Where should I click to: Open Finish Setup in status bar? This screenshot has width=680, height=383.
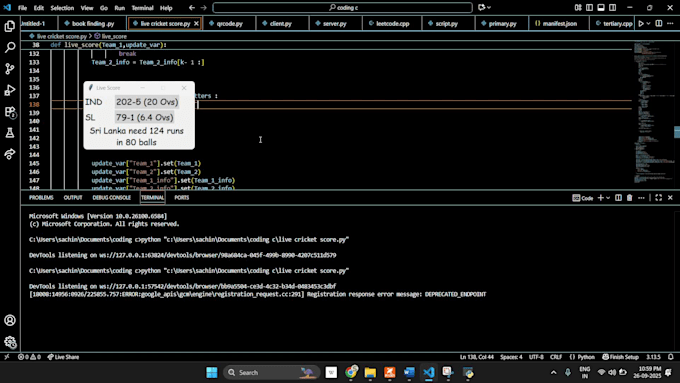click(621, 357)
